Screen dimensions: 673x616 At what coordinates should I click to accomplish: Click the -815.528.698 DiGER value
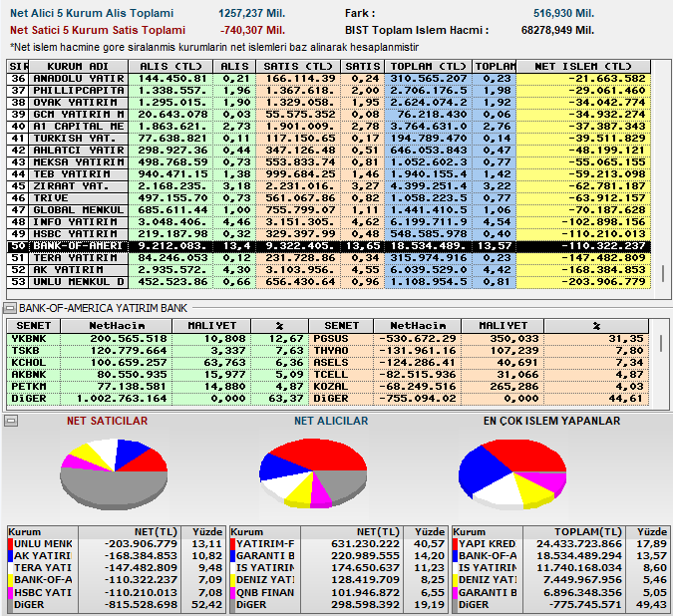[x=141, y=604]
